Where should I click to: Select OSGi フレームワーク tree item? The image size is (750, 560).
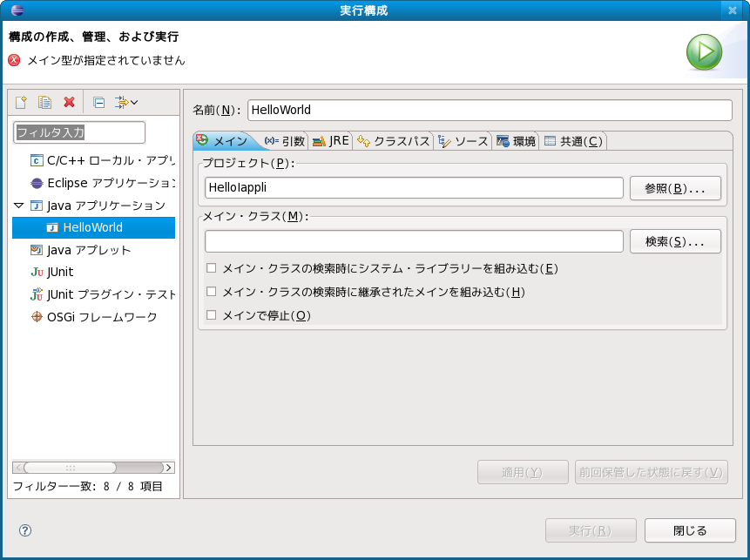coord(93,317)
